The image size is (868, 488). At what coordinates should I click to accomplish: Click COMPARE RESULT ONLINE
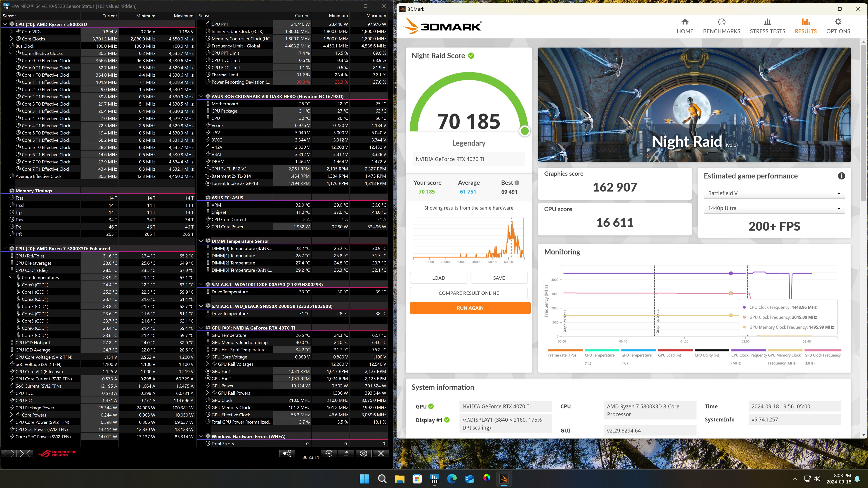[469, 293]
